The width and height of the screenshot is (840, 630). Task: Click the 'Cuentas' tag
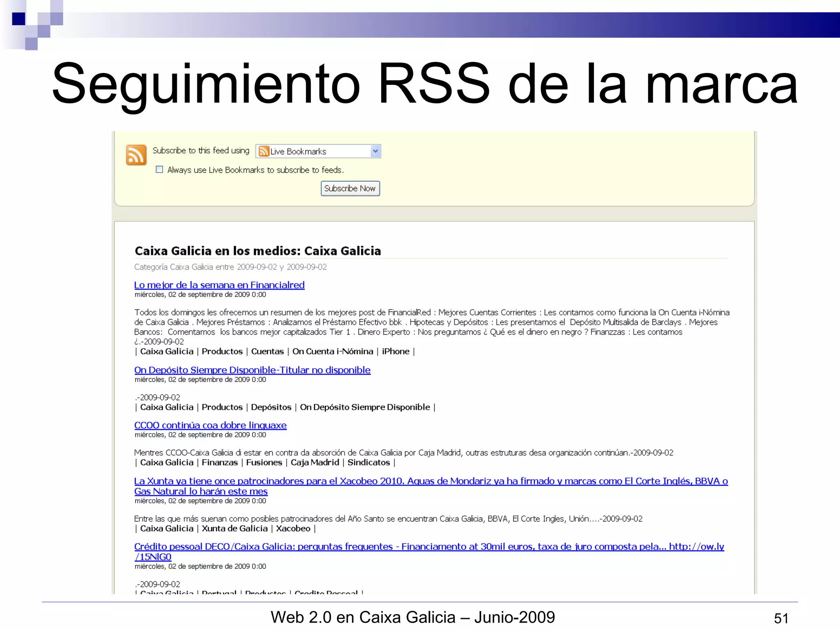tap(267, 352)
